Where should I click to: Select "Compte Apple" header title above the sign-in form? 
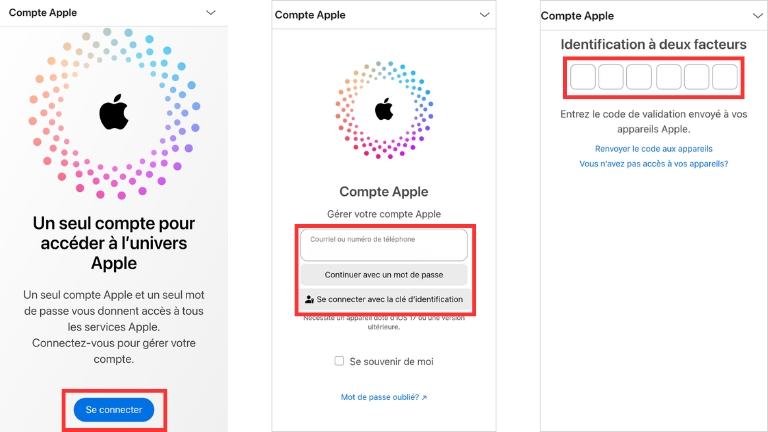308,15
